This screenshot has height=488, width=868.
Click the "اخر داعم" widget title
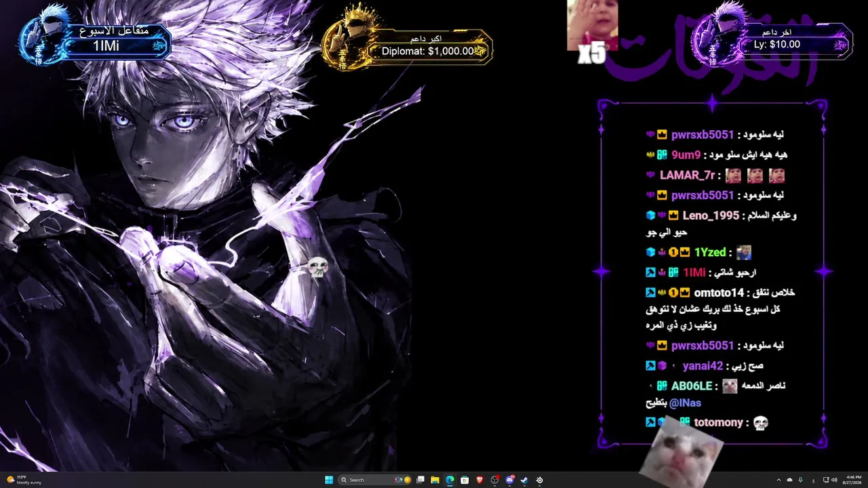coord(777,32)
